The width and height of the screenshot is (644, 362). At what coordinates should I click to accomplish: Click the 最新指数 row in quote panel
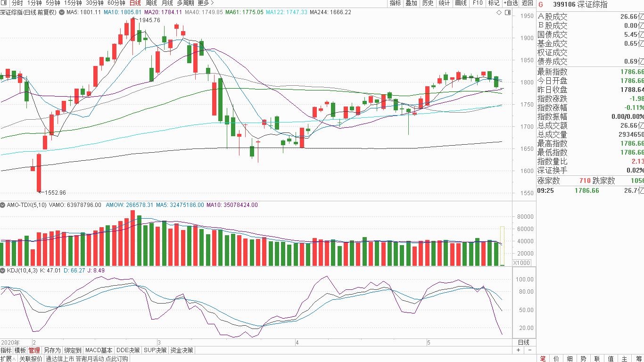(x=590, y=72)
